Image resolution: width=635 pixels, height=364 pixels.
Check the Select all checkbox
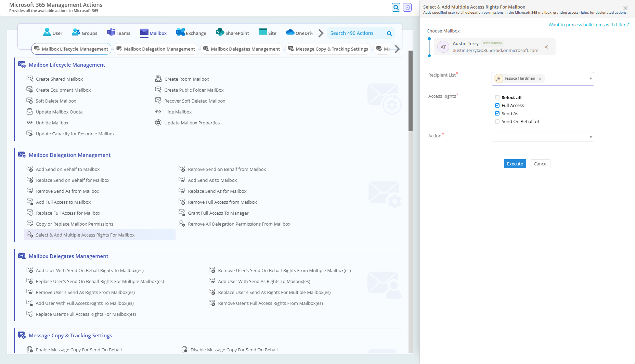pos(497,97)
